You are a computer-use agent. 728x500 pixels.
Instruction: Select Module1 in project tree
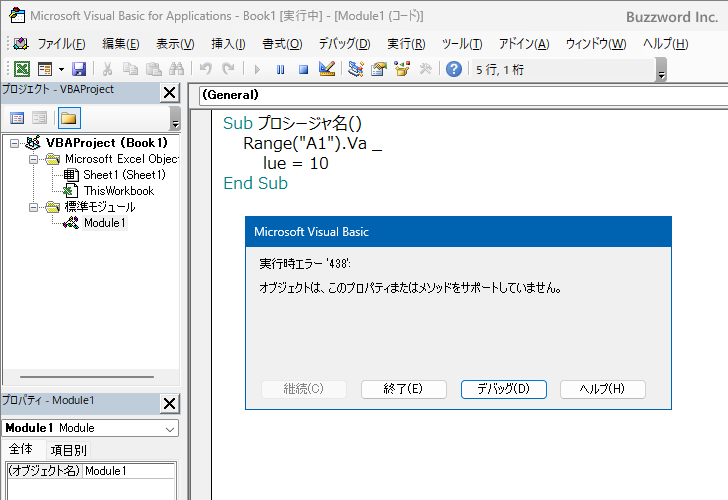(105, 223)
